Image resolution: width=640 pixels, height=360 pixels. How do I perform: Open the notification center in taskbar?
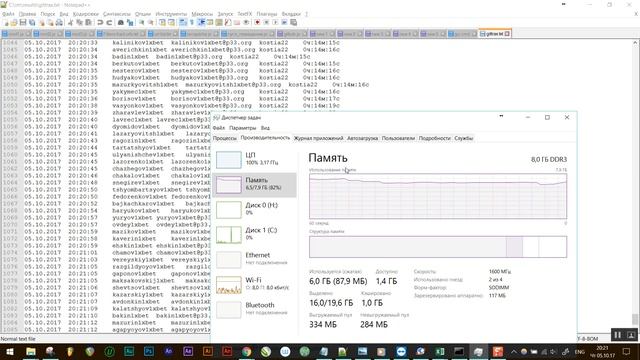pyautogui.click(x=627, y=351)
